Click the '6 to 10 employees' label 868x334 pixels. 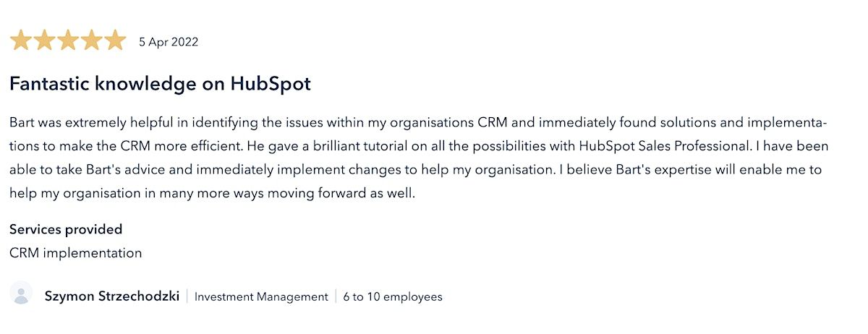click(393, 296)
